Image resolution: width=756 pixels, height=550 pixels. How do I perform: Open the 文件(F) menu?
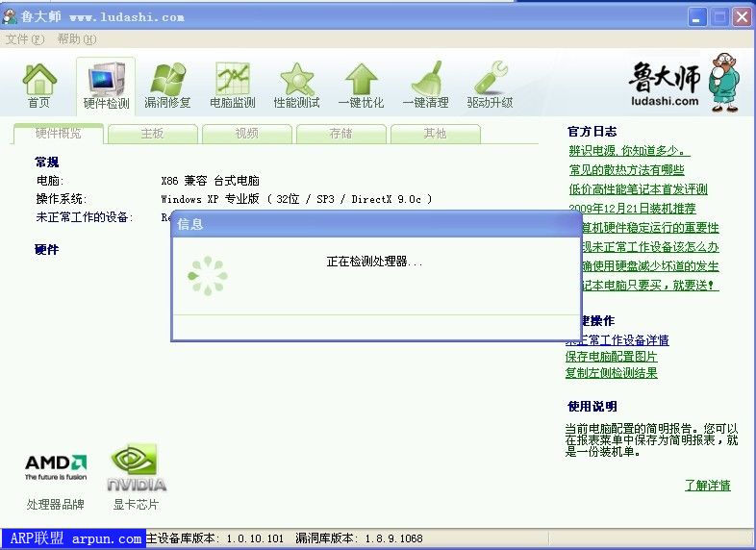(25, 39)
